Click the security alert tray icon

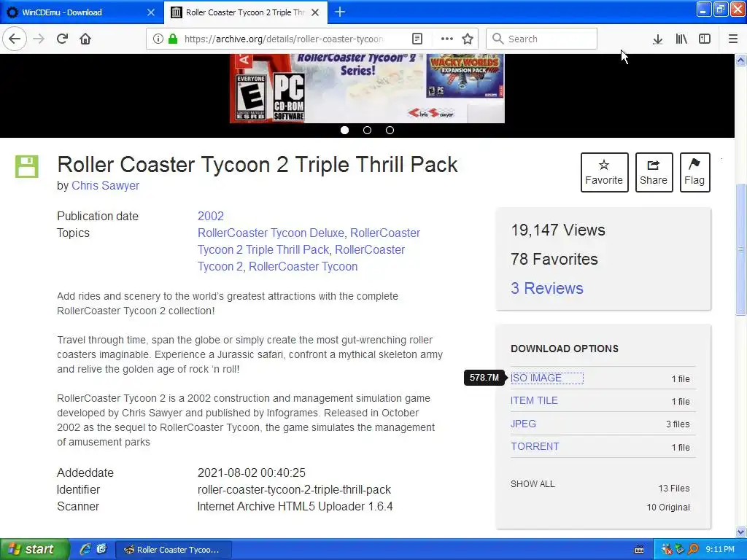click(667, 550)
